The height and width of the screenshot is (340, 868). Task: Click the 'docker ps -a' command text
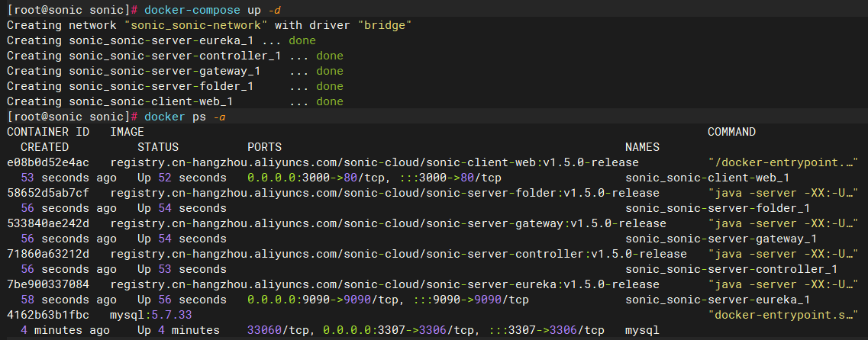(185, 117)
